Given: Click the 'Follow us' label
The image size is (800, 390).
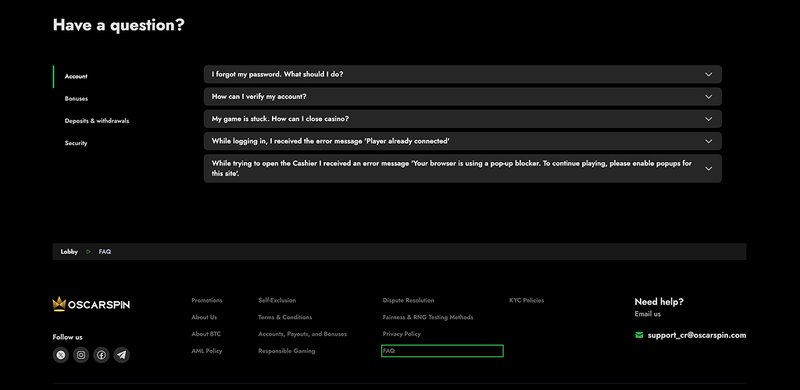Looking at the screenshot, I should [x=67, y=337].
